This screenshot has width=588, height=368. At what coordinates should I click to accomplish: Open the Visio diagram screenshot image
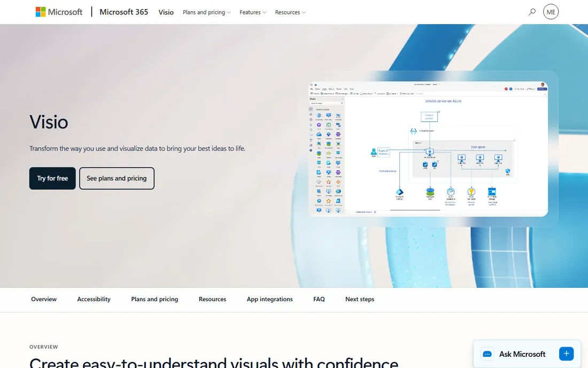[x=428, y=149]
